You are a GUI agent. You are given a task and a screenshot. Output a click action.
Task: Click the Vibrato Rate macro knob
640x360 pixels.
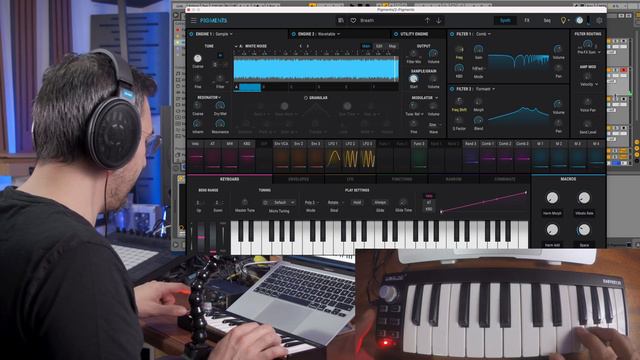click(584, 198)
